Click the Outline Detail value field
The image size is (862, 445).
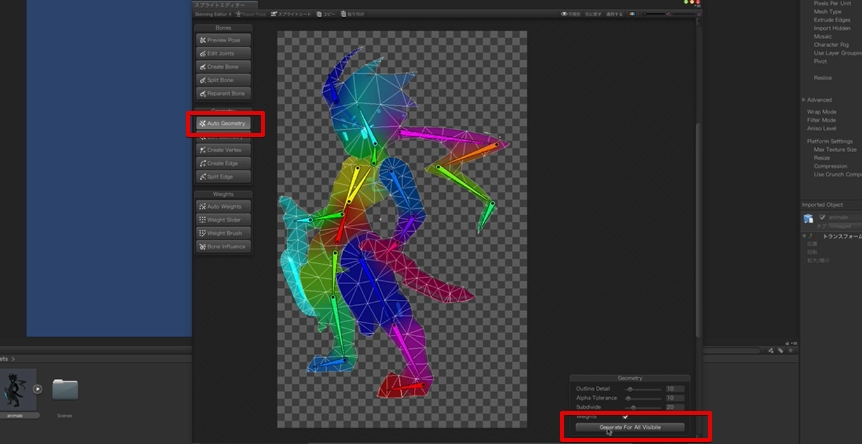[x=675, y=389]
